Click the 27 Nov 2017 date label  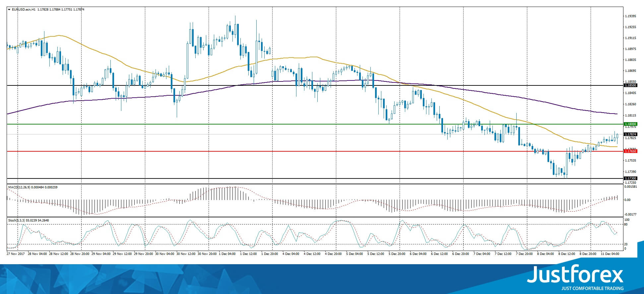16,254
